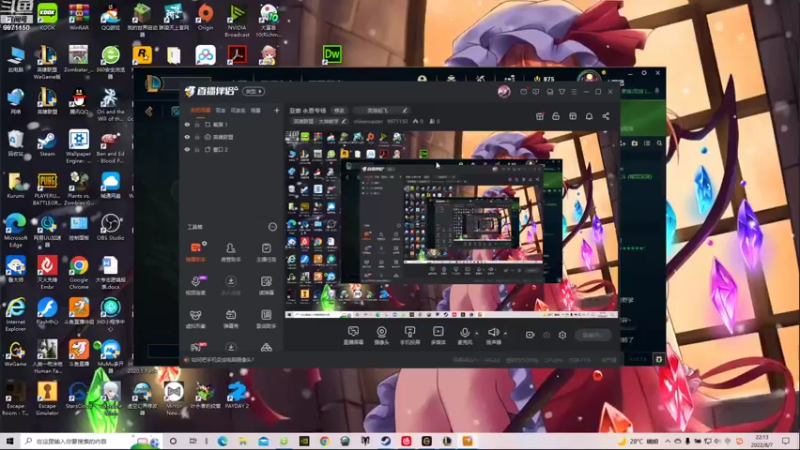Screen dimensions: 800x450
Task: Start recording with the camcorder icon
Action: [530, 335]
